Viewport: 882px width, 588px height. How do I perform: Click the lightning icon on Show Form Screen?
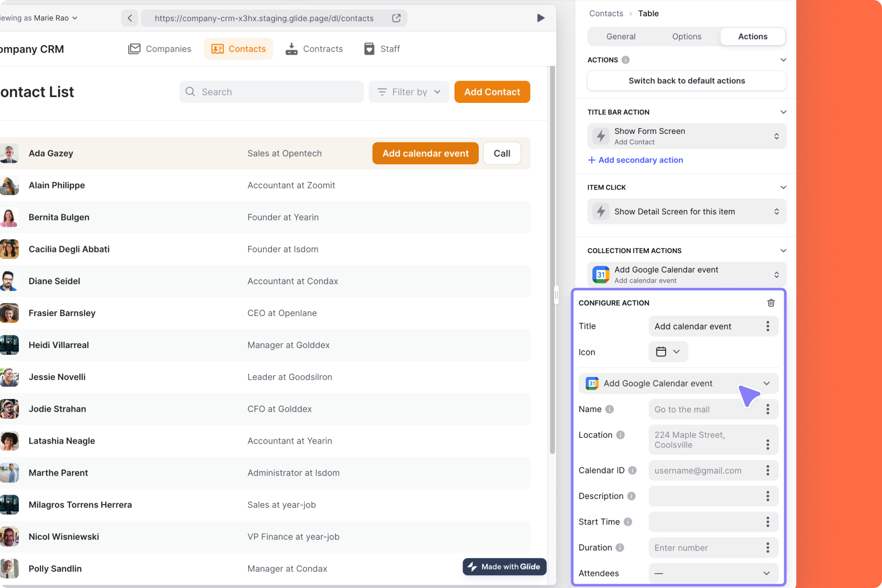pyautogui.click(x=601, y=136)
